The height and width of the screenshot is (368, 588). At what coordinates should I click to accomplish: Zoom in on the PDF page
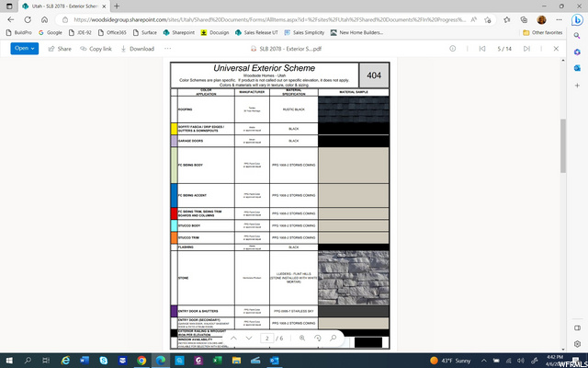point(302,339)
